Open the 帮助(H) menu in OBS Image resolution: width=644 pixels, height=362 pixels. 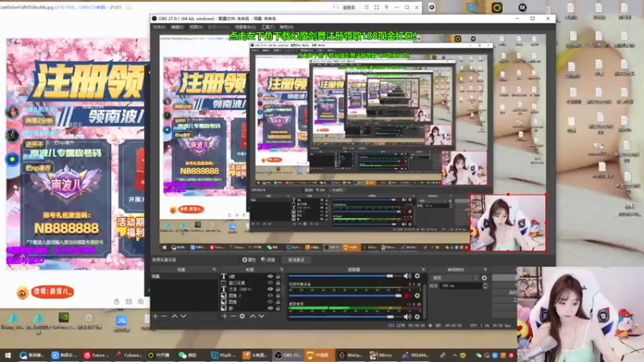pyautogui.click(x=287, y=27)
